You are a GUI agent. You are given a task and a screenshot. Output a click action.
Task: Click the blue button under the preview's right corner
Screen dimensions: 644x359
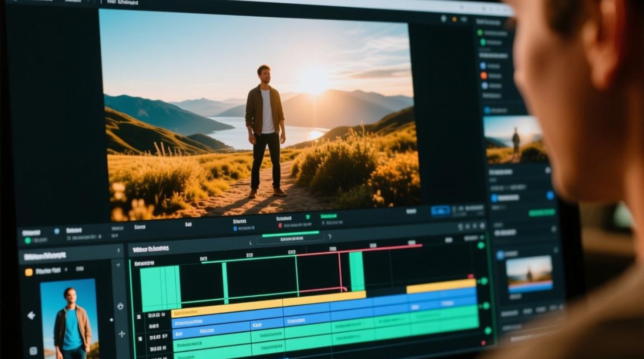click(x=440, y=211)
